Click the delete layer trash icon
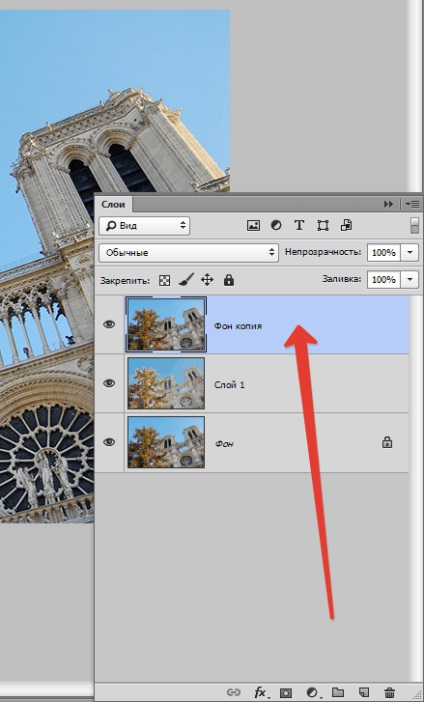The height and width of the screenshot is (702, 424). (390, 693)
